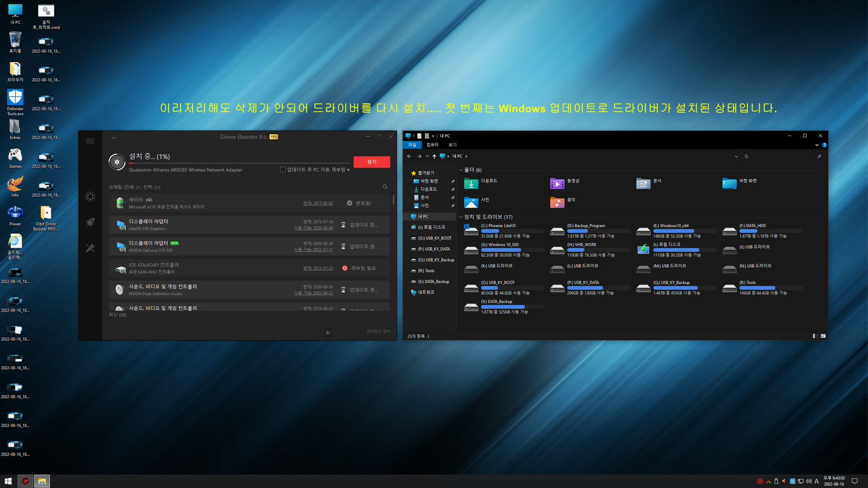Open the Tools wrench icon in sidebar

click(x=90, y=248)
